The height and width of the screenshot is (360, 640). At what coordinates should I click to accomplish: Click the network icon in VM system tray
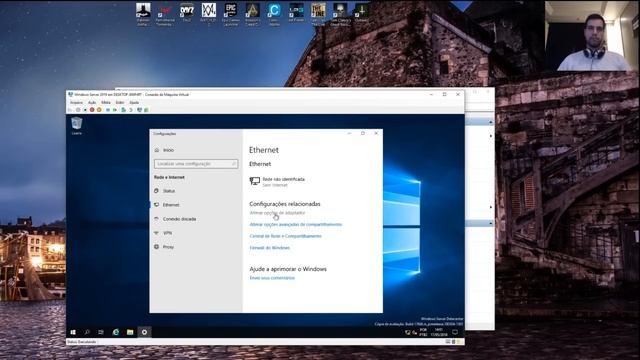pyautogui.click(x=408, y=333)
